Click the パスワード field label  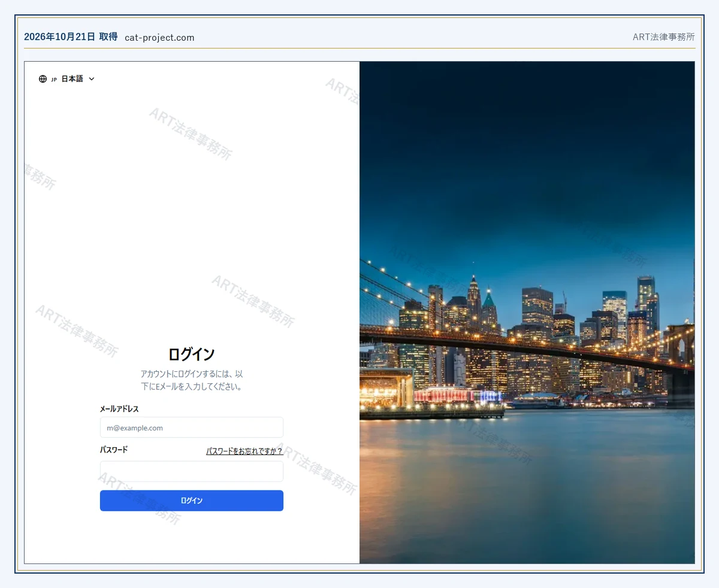114,450
